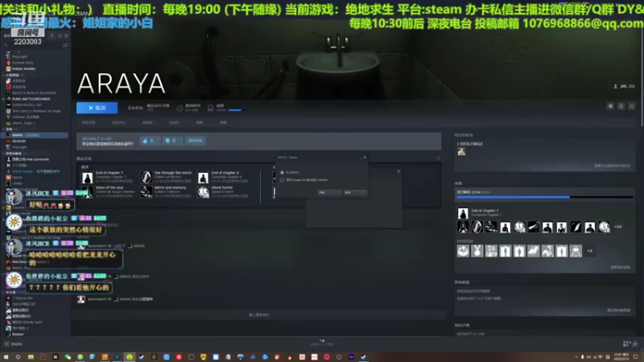Viewport: 644px width, 362px height.
Task: Click the downloads status at bottom center
Action: (x=322, y=343)
